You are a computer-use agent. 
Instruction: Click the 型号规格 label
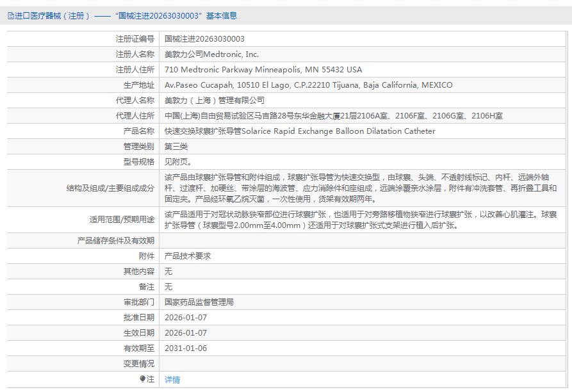[x=138, y=162]
